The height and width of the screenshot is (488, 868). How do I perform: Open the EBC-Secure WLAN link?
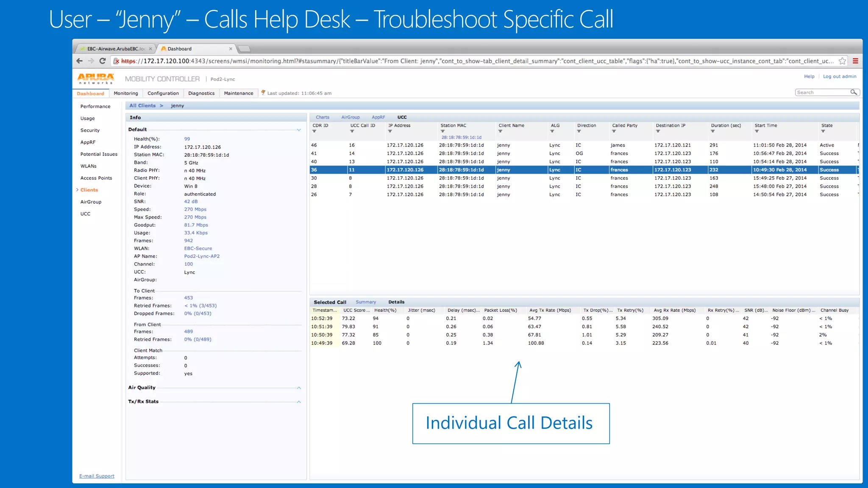coord(198,249)
